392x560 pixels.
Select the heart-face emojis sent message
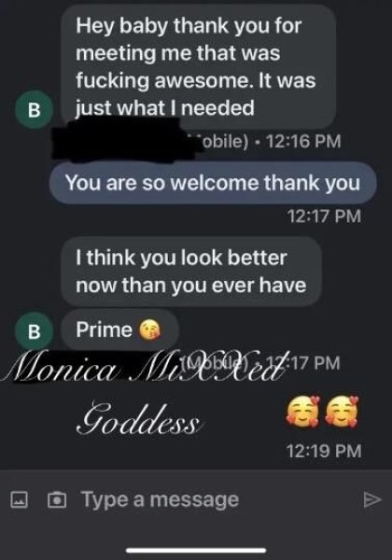(x=322, y=411)
